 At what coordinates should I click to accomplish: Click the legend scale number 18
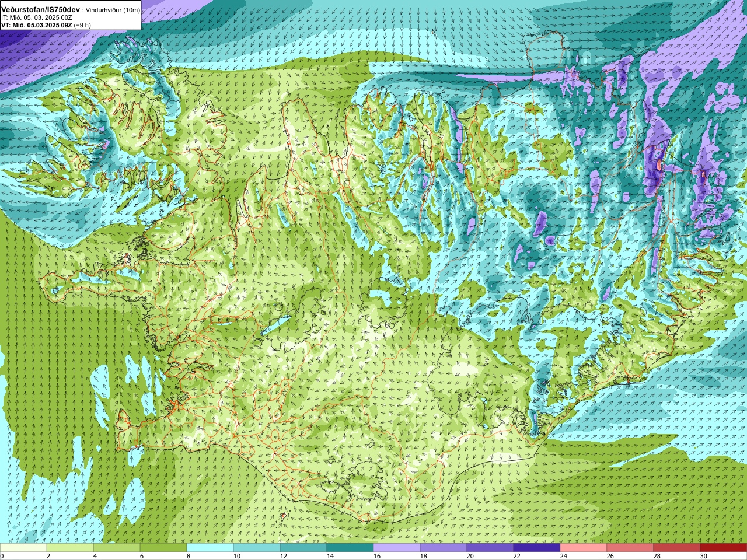[424, 556]
